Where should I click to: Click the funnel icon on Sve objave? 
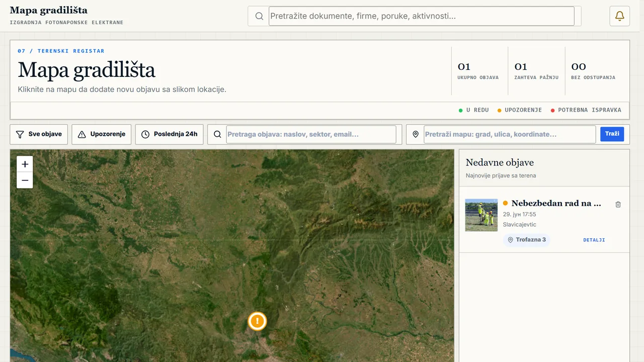click(x=20, y=134)
